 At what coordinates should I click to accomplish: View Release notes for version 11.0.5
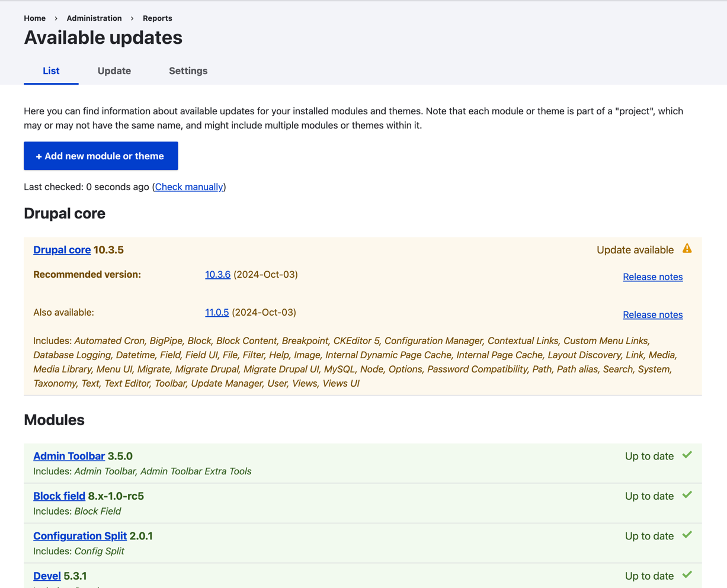pyautogui.click(x=652, y=315)
